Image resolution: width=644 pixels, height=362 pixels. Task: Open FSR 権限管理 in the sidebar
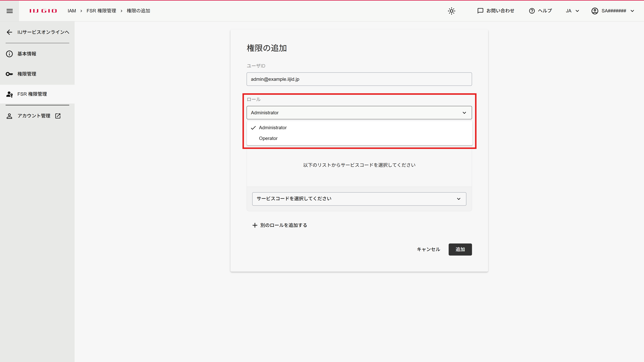coord(37,94)
